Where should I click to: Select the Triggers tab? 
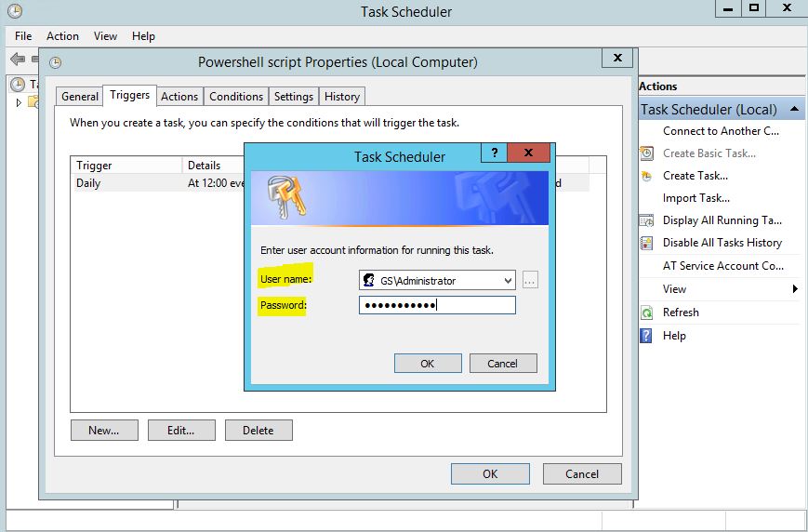(x=130, y=96)
